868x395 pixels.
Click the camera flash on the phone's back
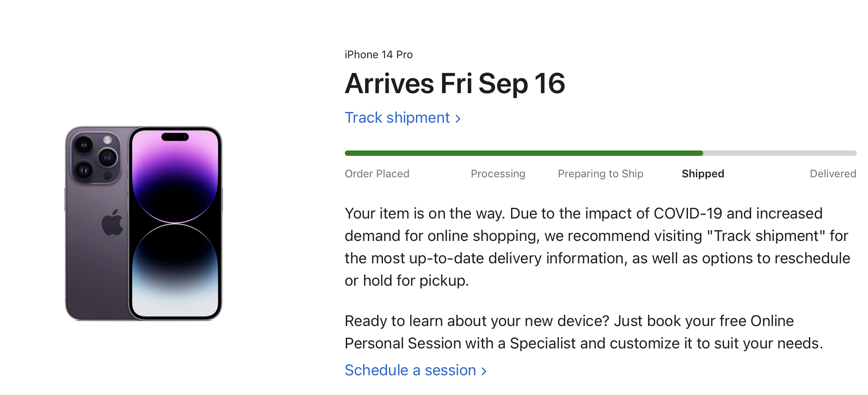pos(107,140)
